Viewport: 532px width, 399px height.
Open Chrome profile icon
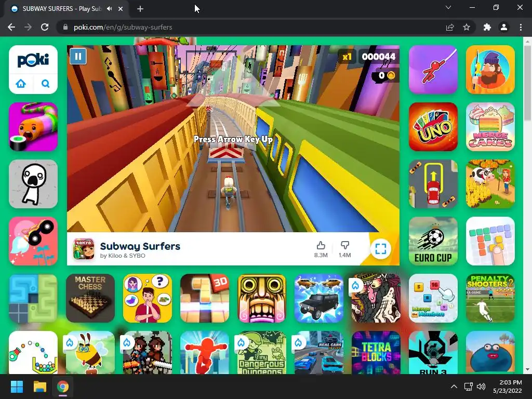click(x=504, y=27)
